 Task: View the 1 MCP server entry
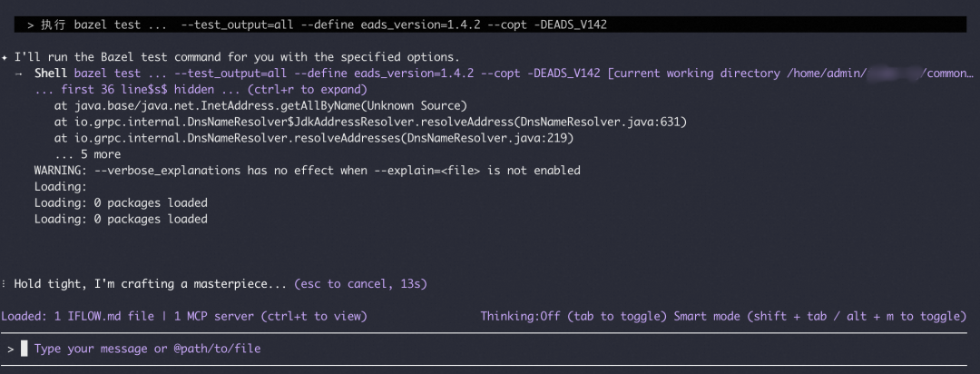pyautogui.click(x=216, y=316)
